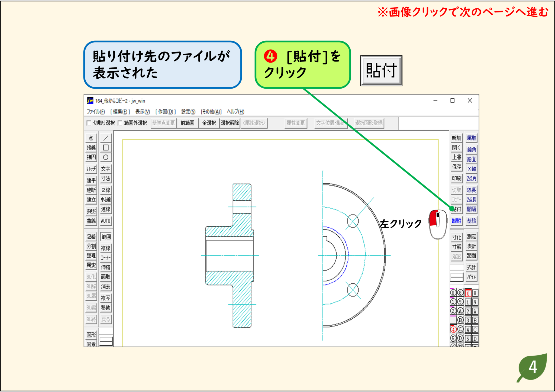Click the 貼付 (Paste) command icon
Image resolution: width=555 pixels, height=392 pixels.
click(x=457, y=209)
